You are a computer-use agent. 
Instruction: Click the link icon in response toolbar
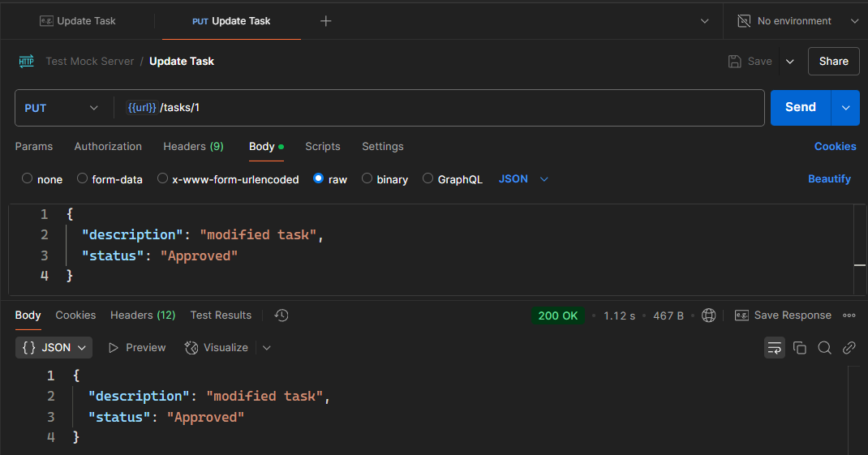click(849, 348)
